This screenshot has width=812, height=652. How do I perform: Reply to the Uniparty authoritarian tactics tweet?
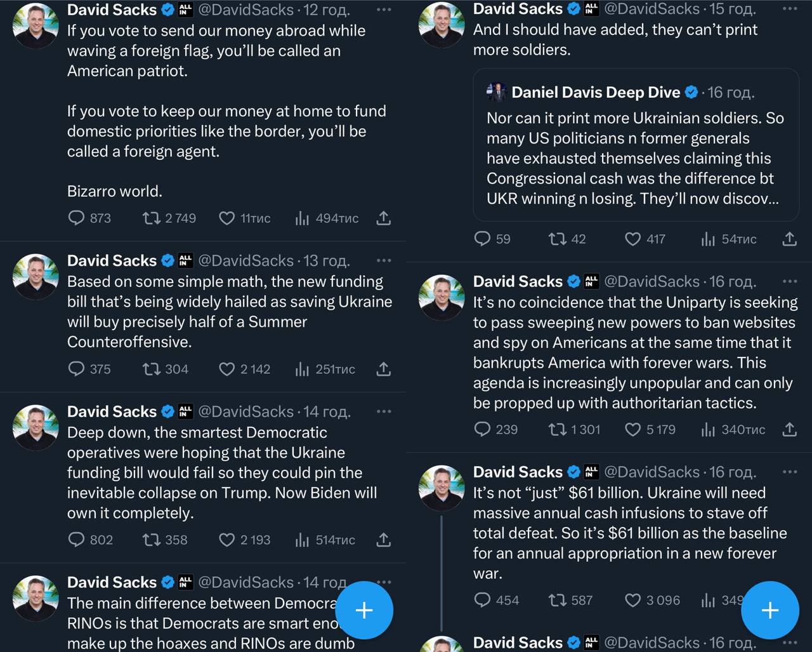pyautogui.click(x=483, y=430)
